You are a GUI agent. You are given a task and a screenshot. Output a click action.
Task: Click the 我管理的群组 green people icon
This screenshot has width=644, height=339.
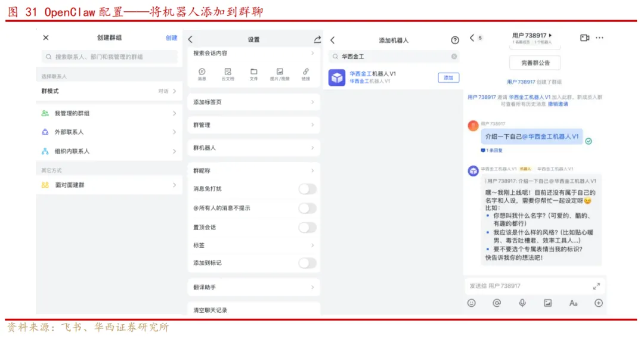(45, 113)
